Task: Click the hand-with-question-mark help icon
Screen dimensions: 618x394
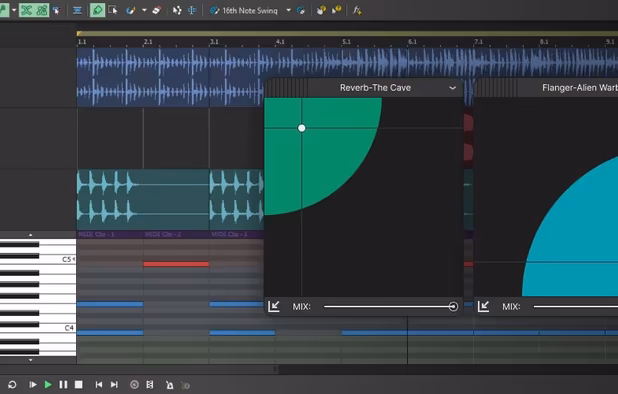Action: [x=321, y=10]
